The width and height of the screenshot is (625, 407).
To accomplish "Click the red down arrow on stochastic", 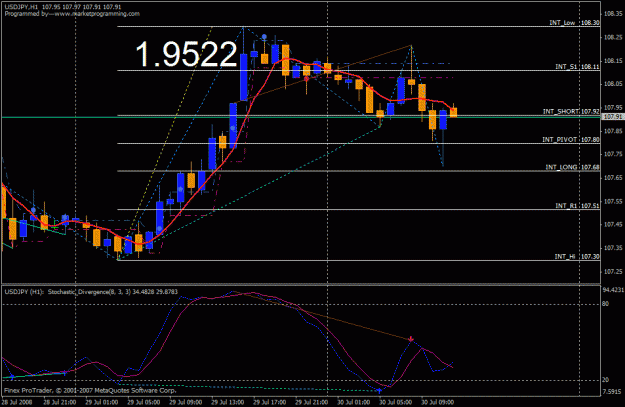I will pos(411,339).
